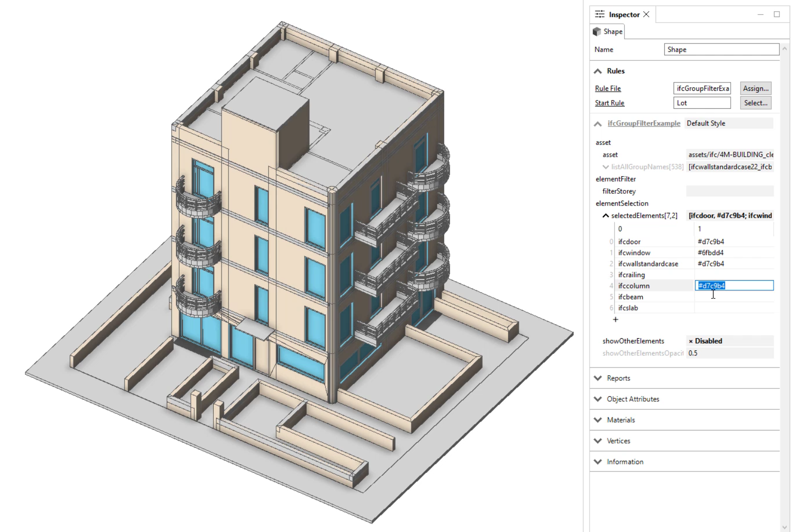Click the empty ifcbeam color cell
This screenshot has height=532, width=796.
[734, 297]
